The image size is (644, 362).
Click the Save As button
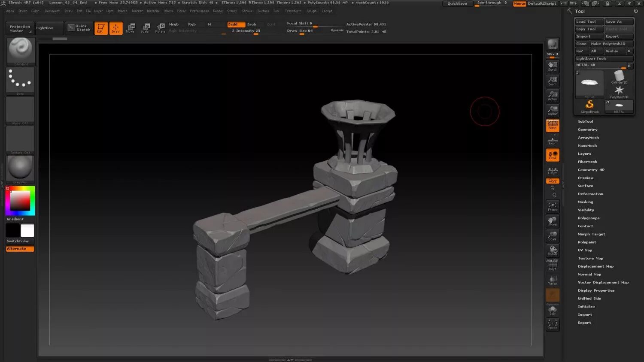click(619, 21)
